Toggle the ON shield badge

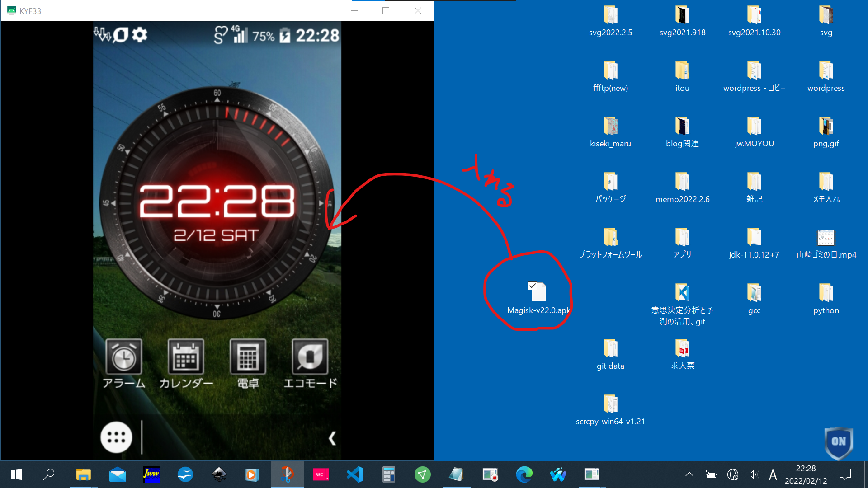coord(839,441)
